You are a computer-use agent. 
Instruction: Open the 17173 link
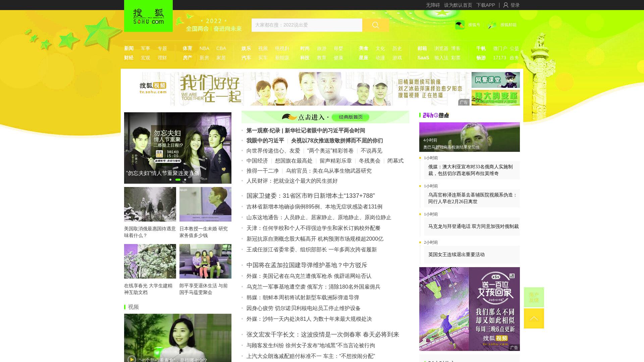499,58
